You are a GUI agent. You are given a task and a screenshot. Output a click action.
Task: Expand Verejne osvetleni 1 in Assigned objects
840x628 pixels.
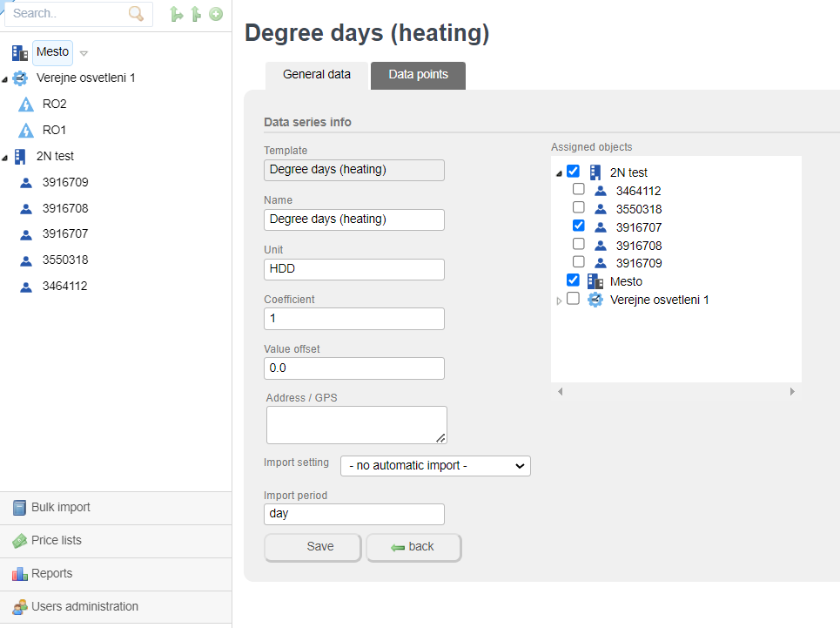point(559,300)
